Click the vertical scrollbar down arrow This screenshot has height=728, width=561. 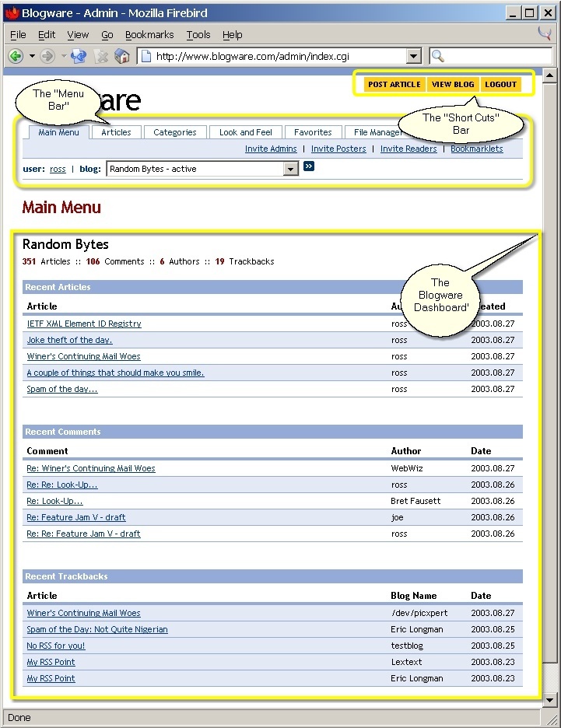coord(550,700)
